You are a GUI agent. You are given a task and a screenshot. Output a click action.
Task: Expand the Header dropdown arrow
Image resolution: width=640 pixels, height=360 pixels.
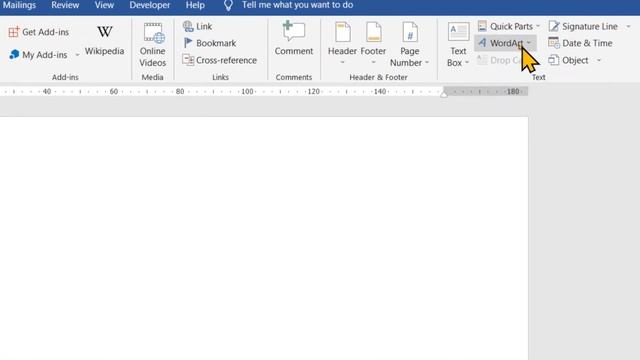342,62
